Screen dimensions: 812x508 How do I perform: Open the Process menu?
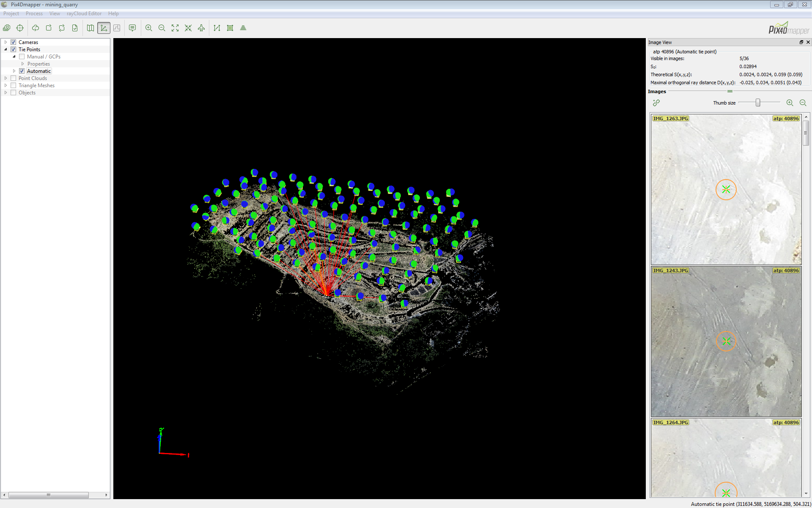[34, 14]
